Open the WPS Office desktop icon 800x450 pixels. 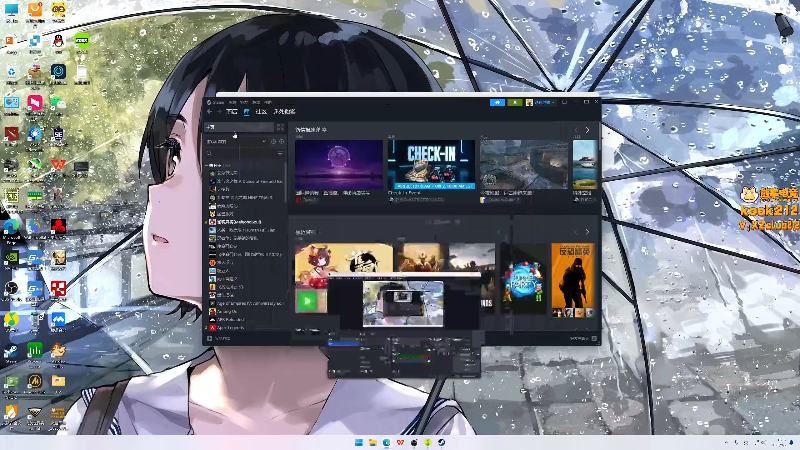tap(58, 167)
